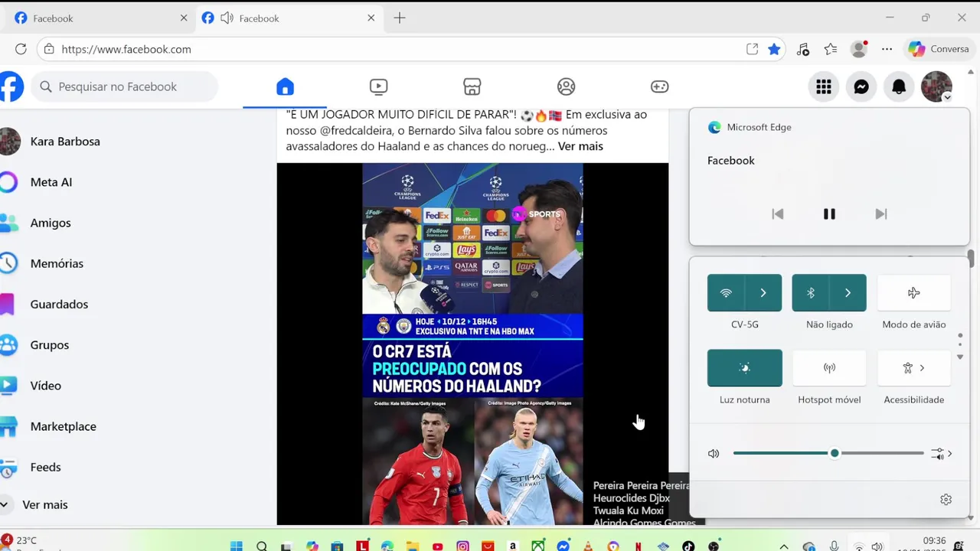Open the Copilot Conversa button
Image resolution: width=980 pixels, height=551 pixels.
click(939, 49)
